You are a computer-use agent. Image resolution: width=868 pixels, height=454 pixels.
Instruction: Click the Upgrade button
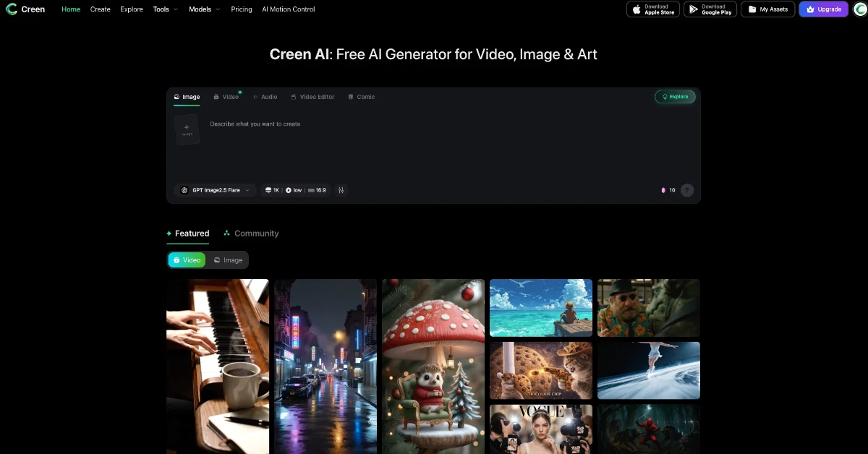pyautogui.click(x=823, y=9)
